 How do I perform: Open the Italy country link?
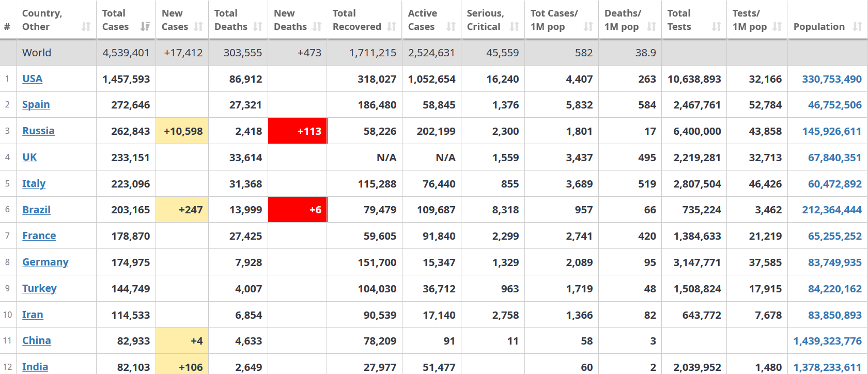34,183
